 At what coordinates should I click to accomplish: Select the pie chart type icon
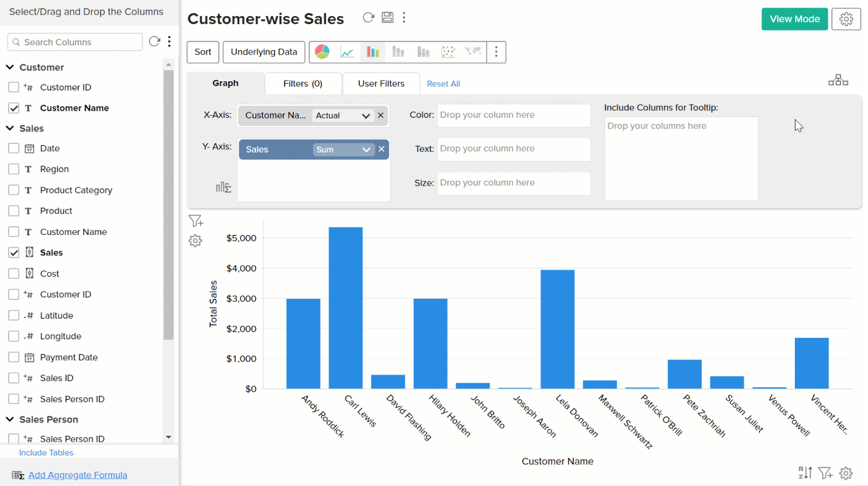322,52
